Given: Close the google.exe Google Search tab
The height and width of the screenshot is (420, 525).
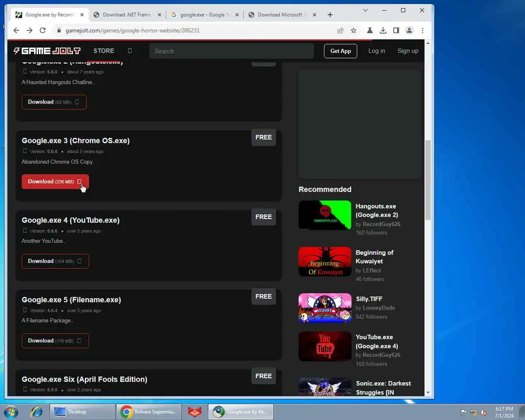Looking at the screenshot, I should (237, 15).
